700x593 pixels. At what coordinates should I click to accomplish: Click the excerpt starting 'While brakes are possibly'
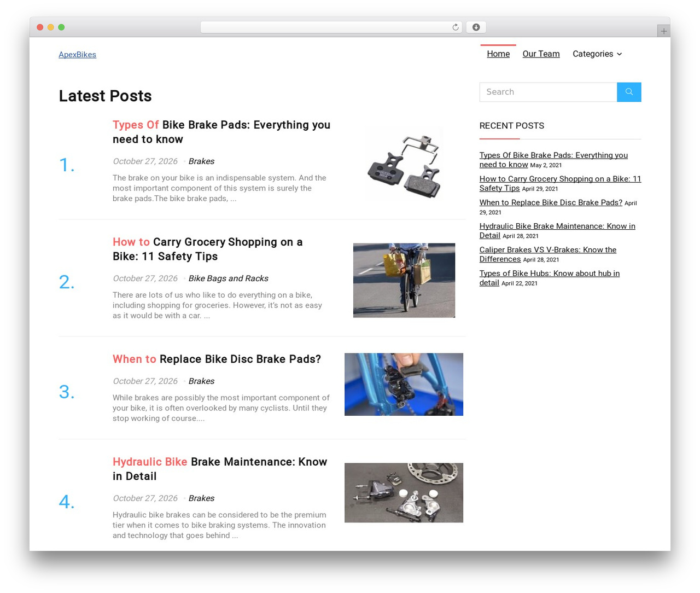point(221,408)
